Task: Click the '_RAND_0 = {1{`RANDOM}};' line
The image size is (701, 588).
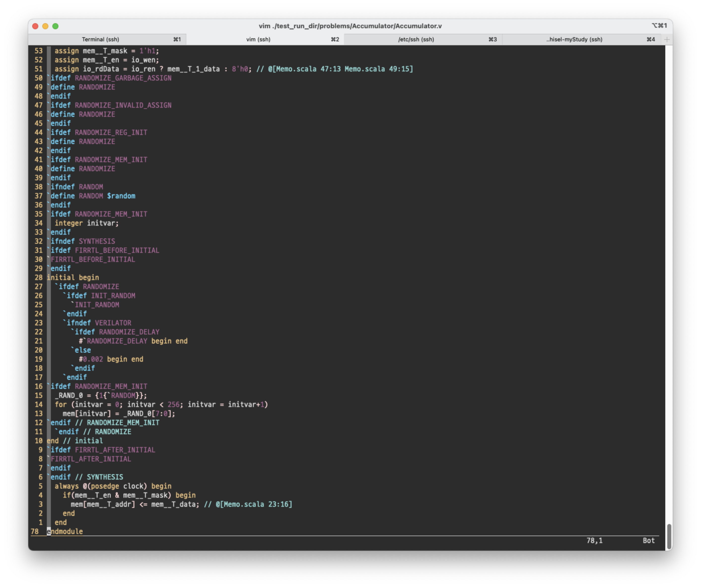Action: (x=100, y=395)
